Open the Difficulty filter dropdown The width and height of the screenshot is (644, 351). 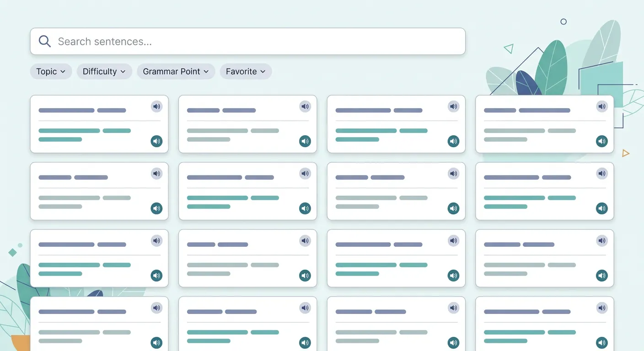[104, 71]
